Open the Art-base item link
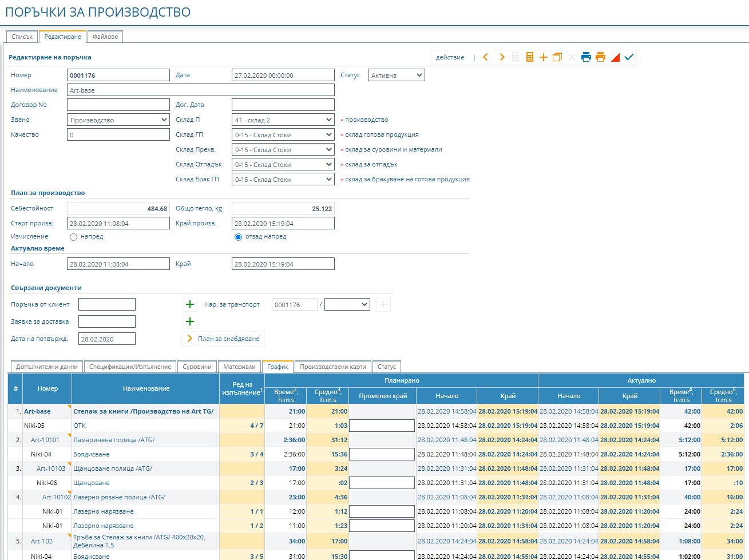 click(x=37, y=411)
